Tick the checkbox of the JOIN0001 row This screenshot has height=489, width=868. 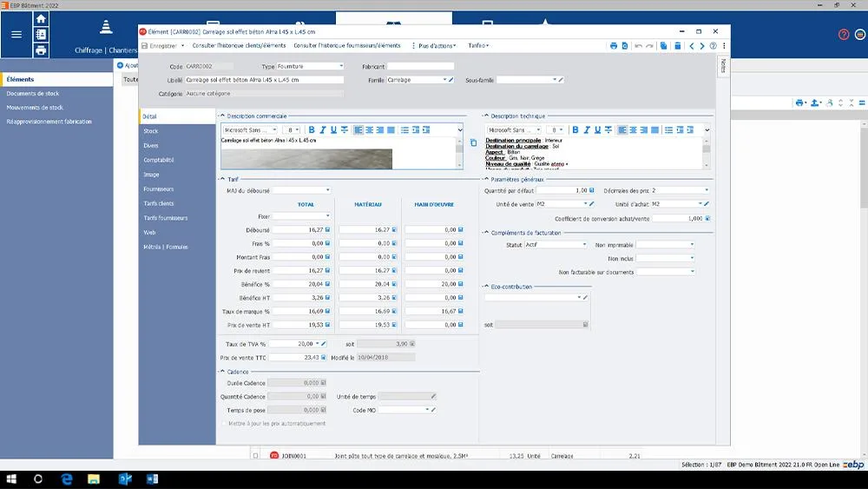pyautogui.click(x=255, y=456)
